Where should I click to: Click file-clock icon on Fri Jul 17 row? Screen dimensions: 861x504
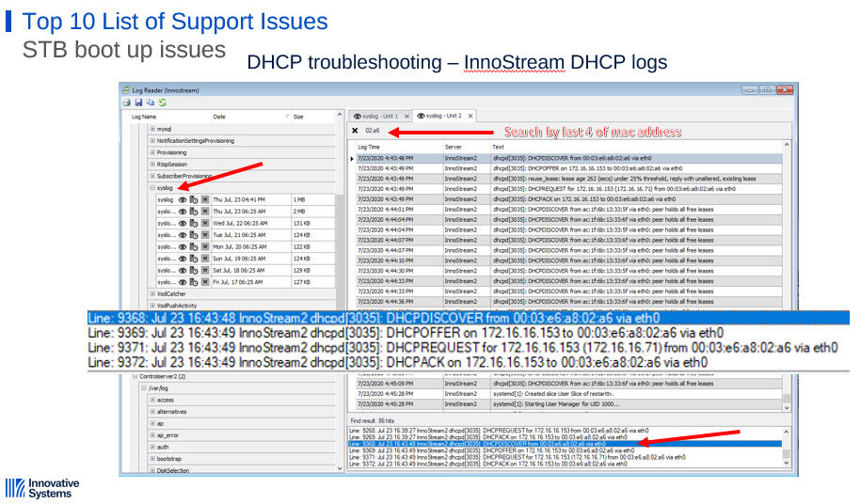pyautogui.click(x=193, y=282)
